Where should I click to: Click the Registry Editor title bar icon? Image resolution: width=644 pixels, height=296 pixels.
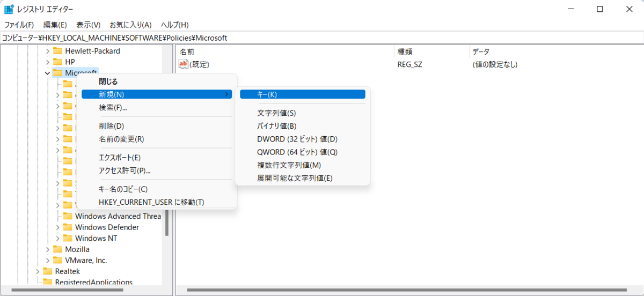click(9, 9)
